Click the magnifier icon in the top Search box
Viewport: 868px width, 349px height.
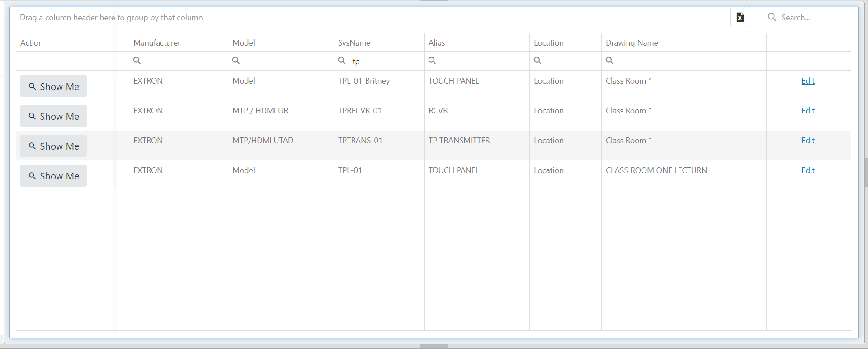(x=772, y=17)
